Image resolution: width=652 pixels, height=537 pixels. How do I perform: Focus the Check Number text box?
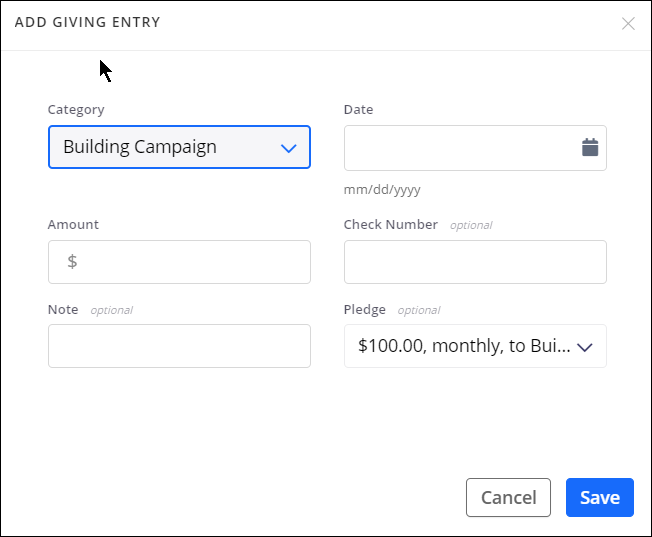pos(475,262)
